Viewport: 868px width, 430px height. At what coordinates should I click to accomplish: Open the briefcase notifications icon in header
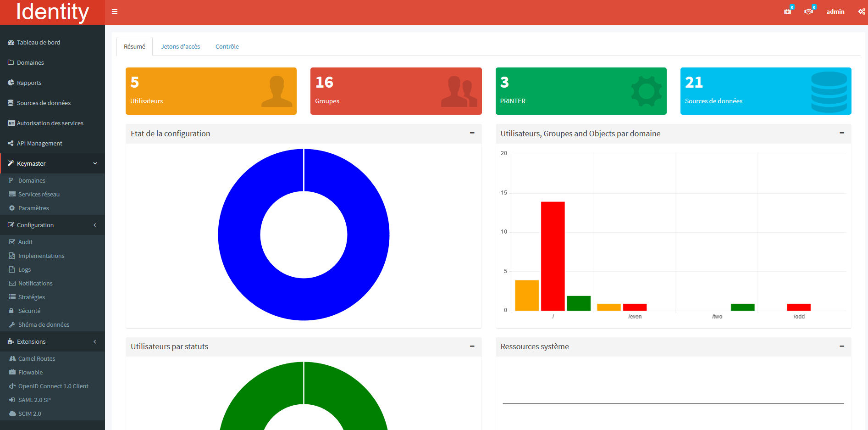(x=787, y=11)
